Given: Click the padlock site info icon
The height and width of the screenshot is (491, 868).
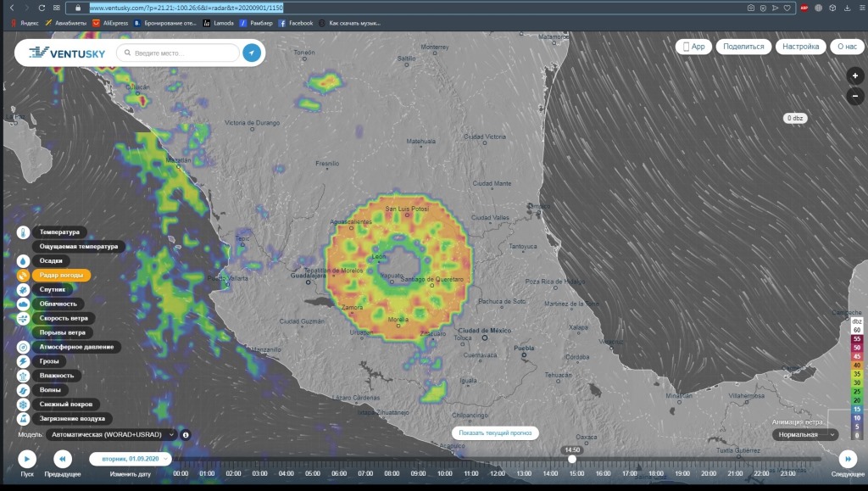Looking at the screenshot, I should (x=77, y=8).
